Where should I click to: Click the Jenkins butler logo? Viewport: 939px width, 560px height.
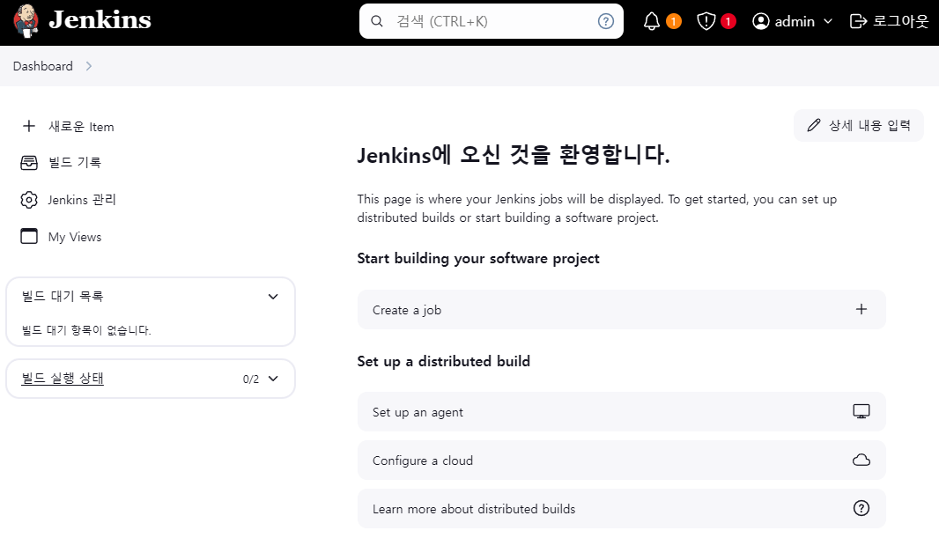pyautogui.click(x=26, y=21)
